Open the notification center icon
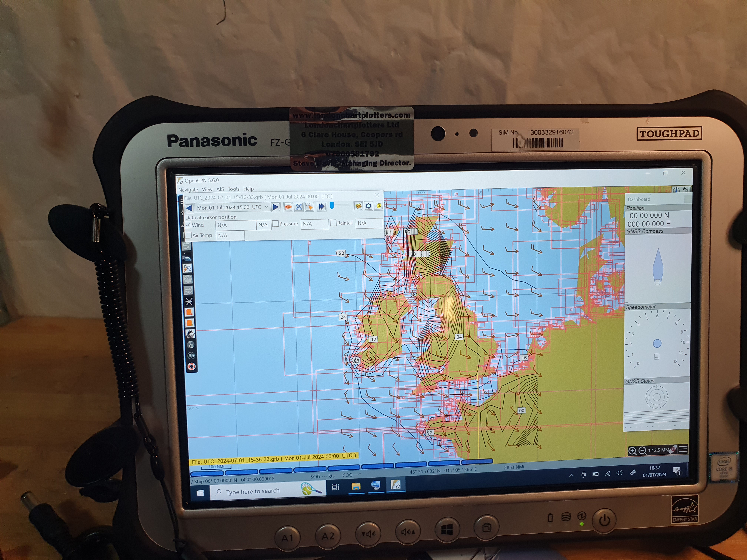This screenshot has height=560, width=747. coord(677,471)
